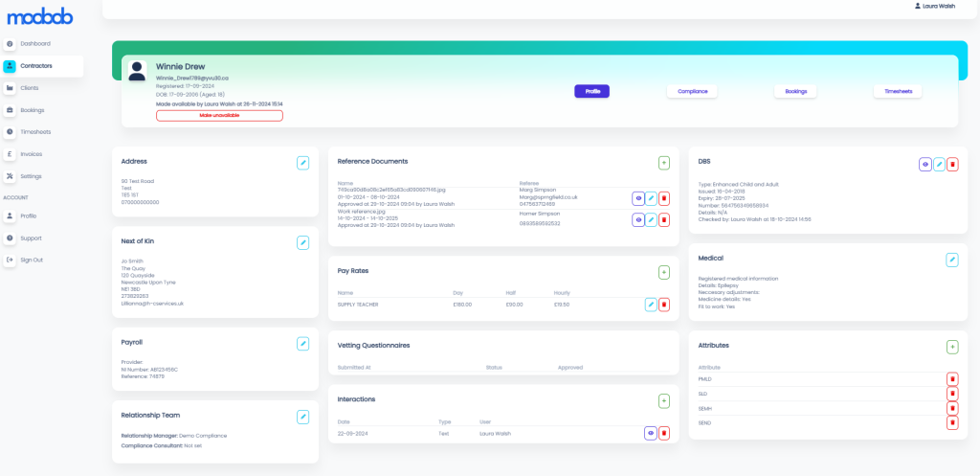Add a new attribute
980x476 pixels.
click(x=951, y=347)
